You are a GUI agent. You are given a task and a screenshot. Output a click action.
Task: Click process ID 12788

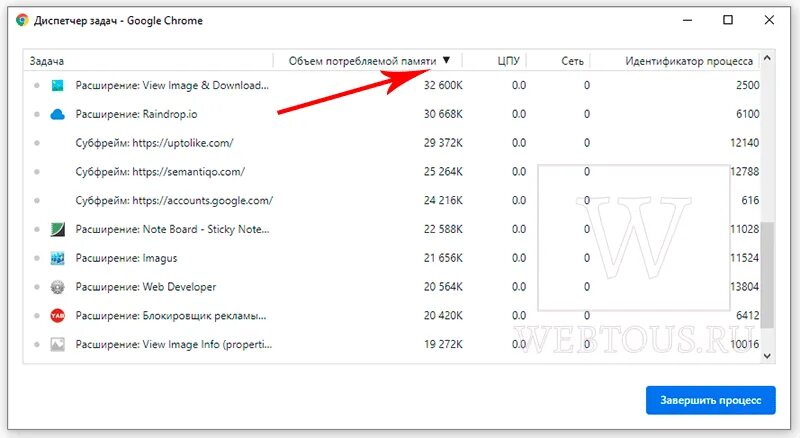tap(744, 172)
